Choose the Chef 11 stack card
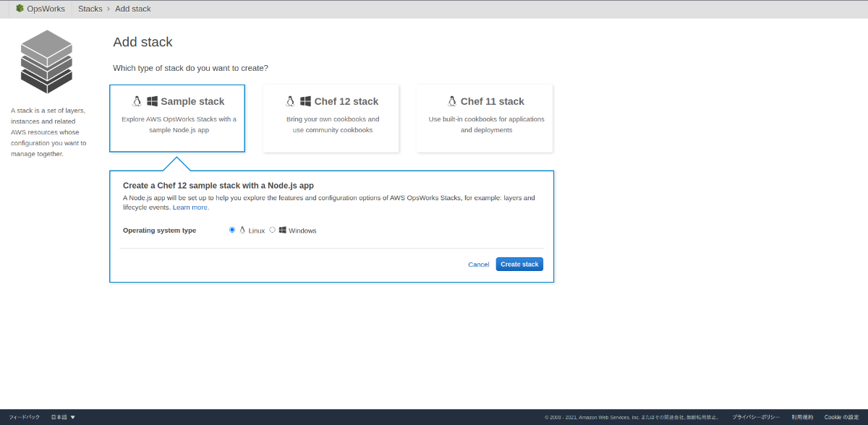868x425 pixels. click(x=485, y=118)
